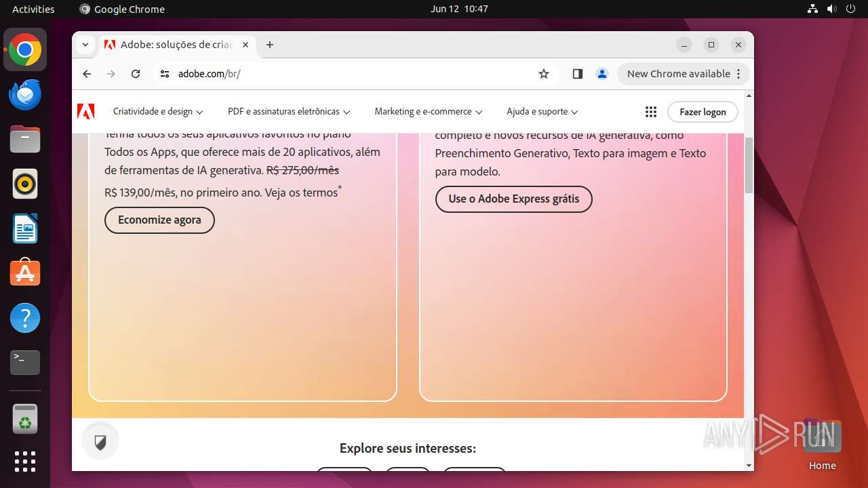The height and width of the screenshot is (488, 868).
Task: Open Terminal from the dock
Action: [x=25, y=363]
